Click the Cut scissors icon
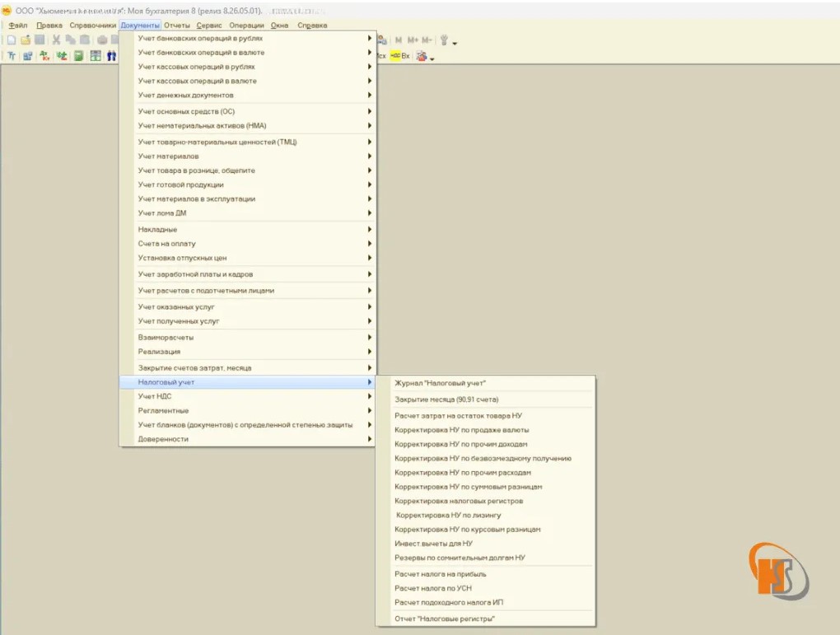This screenshot has width=840, height=635. pyautogui.click(x=56, y=40)
